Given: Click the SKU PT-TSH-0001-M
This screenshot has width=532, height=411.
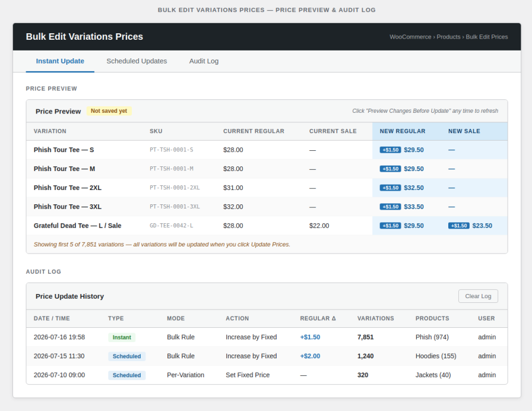Looking at the screenshot, I should [x=172, y=169].
